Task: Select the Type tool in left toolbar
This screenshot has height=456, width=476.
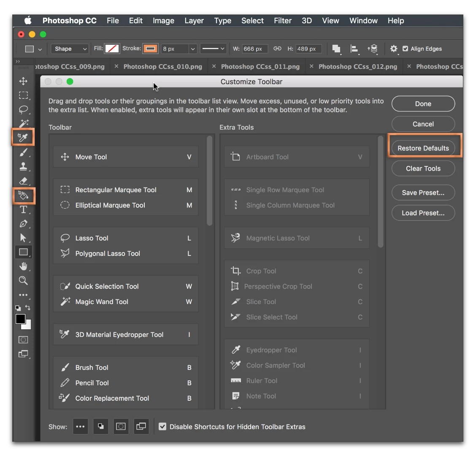Action: 23,209
